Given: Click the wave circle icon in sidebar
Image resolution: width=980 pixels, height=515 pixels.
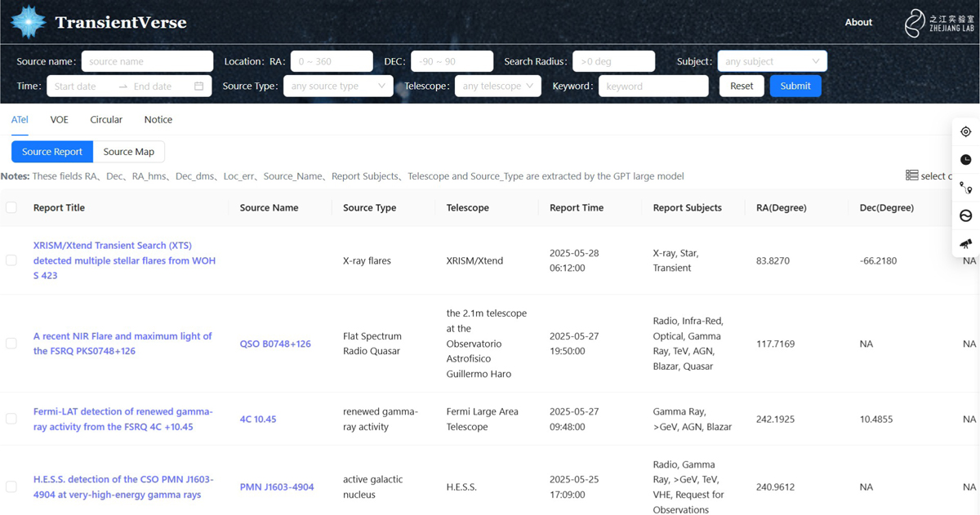Looking at the screenshot, I should coord(965,215).
